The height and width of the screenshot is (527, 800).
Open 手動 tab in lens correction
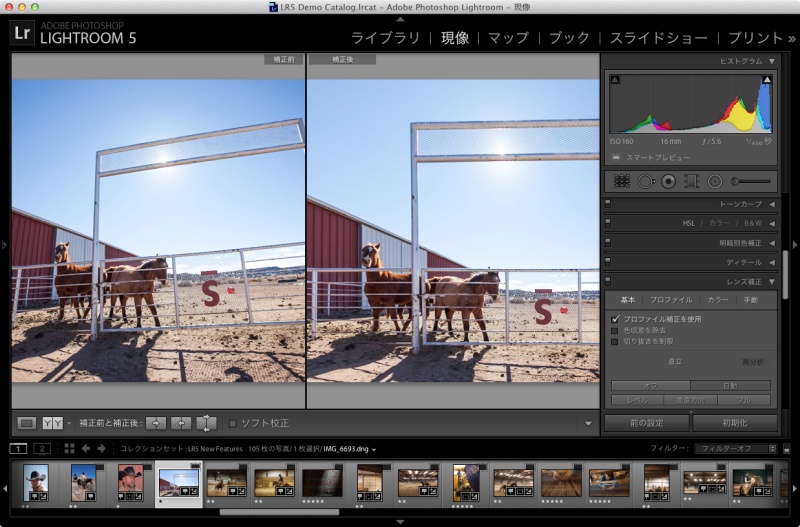[751, 300]
